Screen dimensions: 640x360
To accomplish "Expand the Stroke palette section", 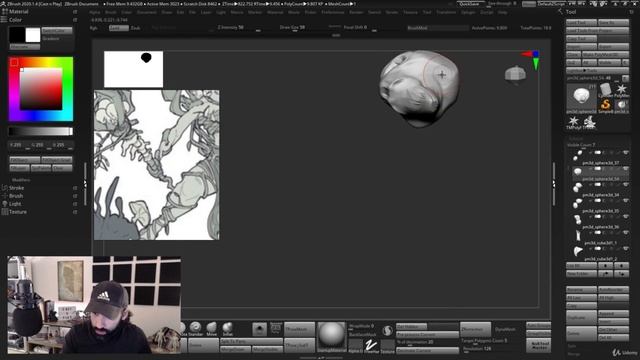I will [x=16, y=188].
